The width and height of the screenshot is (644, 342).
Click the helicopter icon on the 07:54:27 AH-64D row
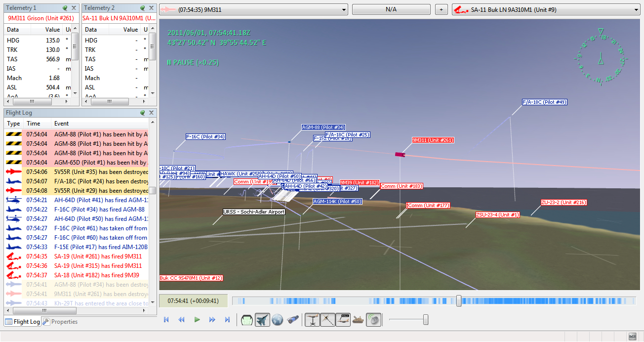coord(13,219)
